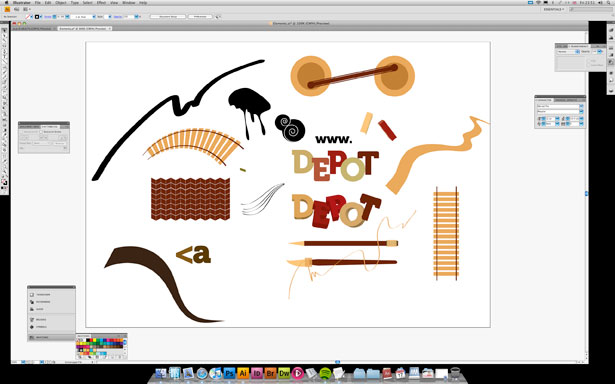Open the Essentials workspace switcher
This screenshot has height=384, width=615.
[x=554, y=9]
